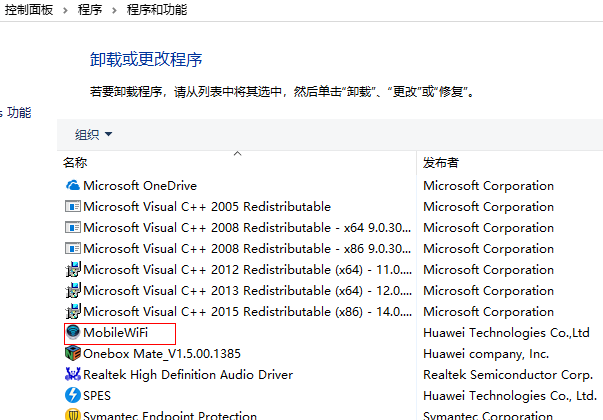Select Onebox Mate_V1.5.00.1385 entry
This screenshot has width=603, height=420.
tap(162, 353)
